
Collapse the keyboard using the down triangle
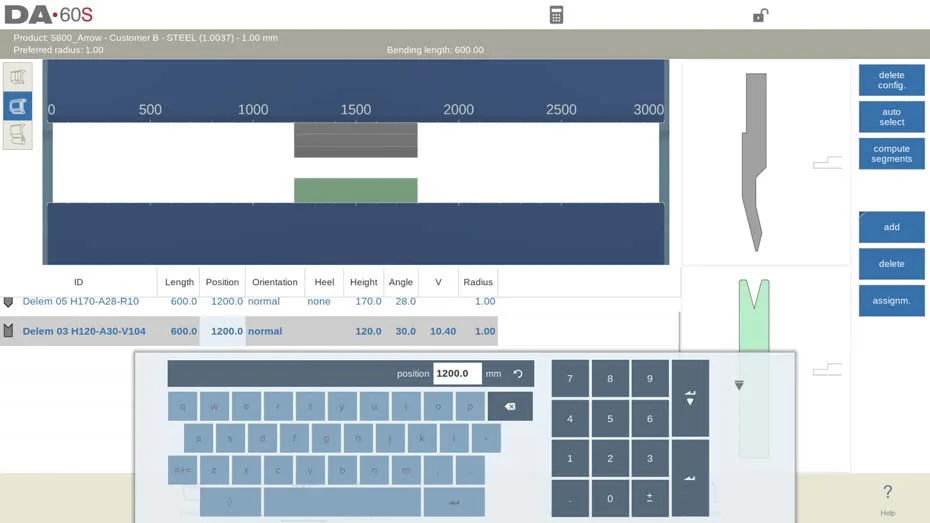[739, 385]
